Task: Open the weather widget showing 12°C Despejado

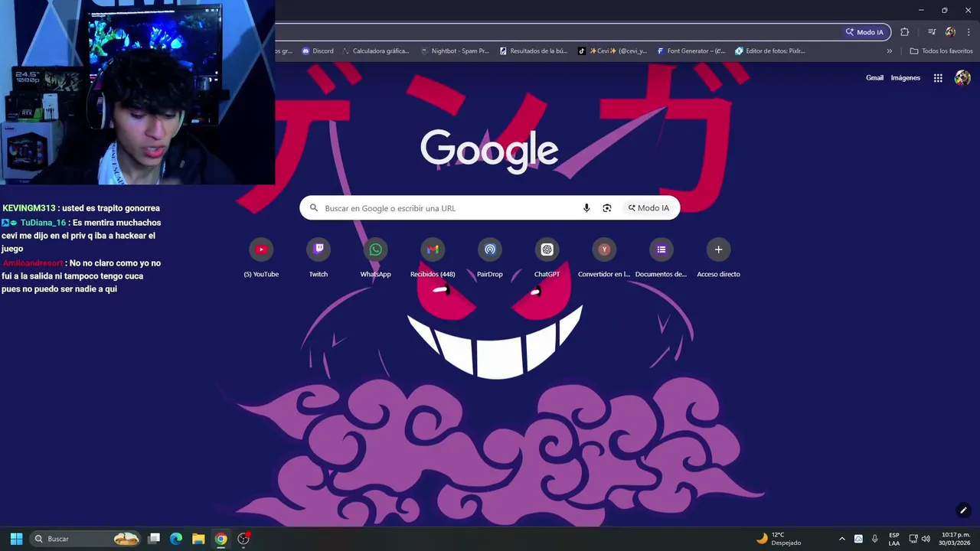Action: (779, 539)
